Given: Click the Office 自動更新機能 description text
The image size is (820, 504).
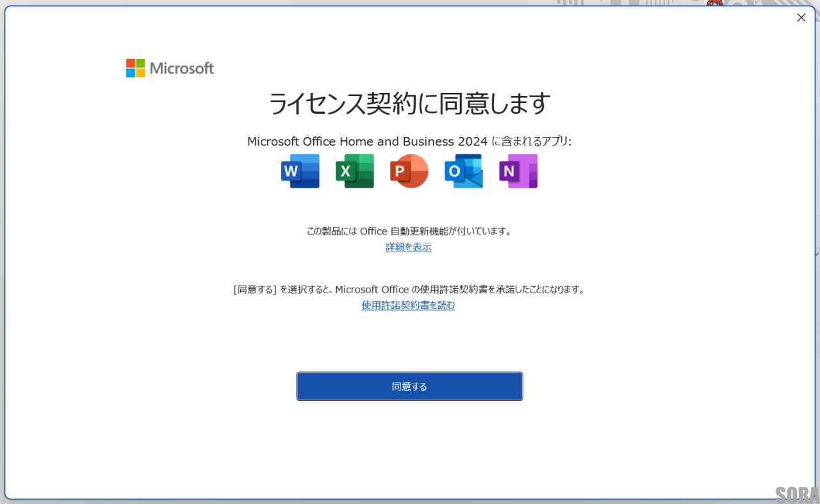Looking at the screenshot, I should click(x=409, y=231).
